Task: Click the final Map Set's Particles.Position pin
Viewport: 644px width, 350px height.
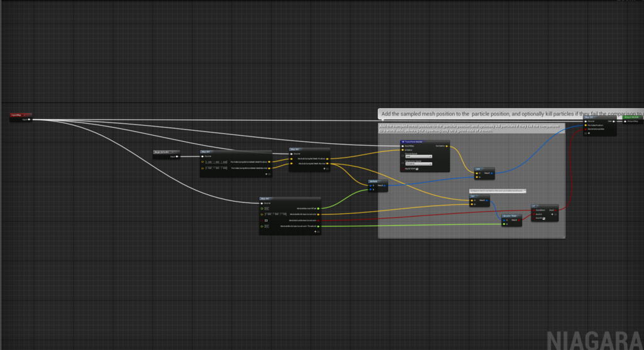Action: (586, 125)
